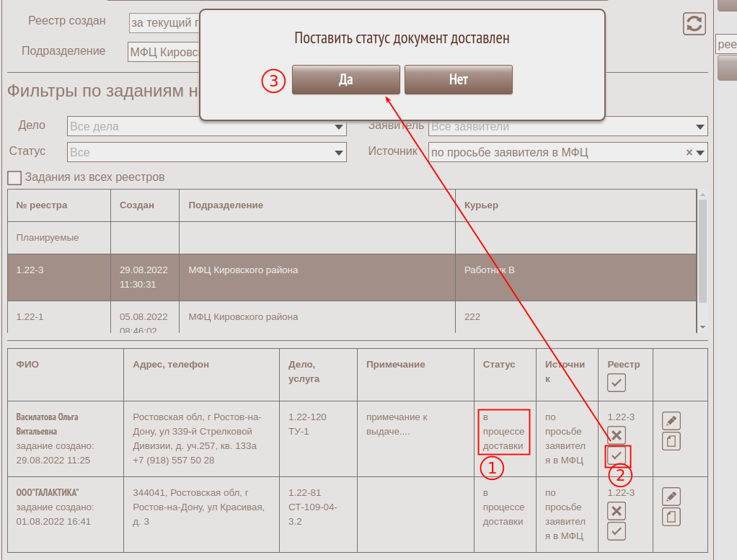
Task: Click the 'Нет' button in dialog
Action: [458, 80]
